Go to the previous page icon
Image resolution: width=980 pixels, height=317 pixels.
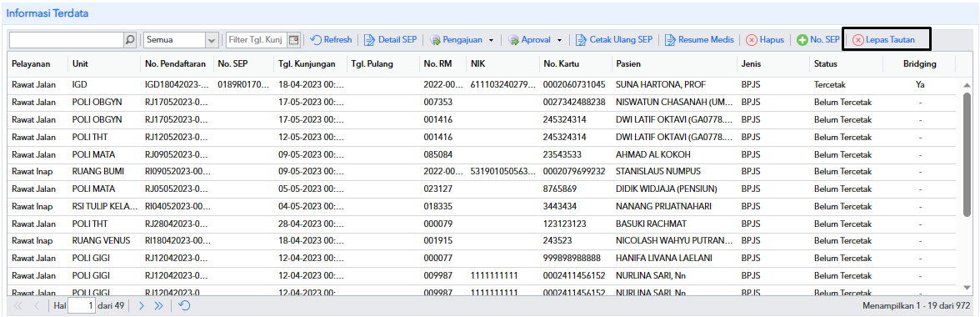pos(37,306)
